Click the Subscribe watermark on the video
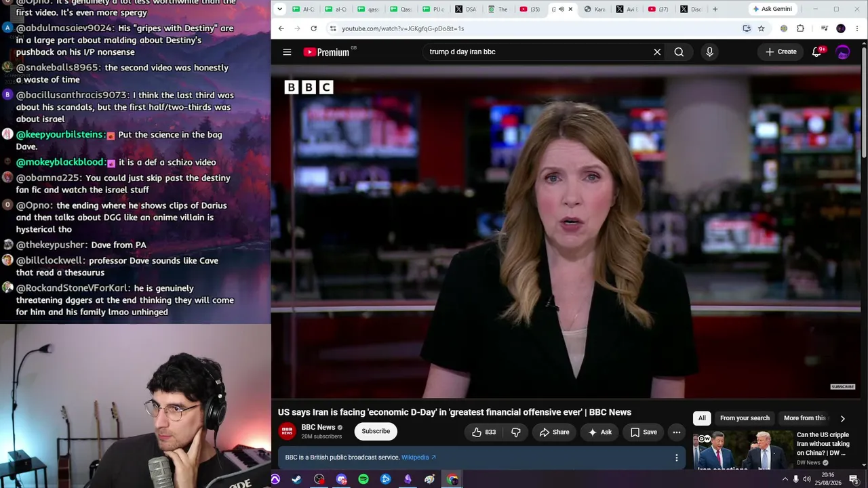The height and width of the screenshot is (488, 868). tap(843, 387)
